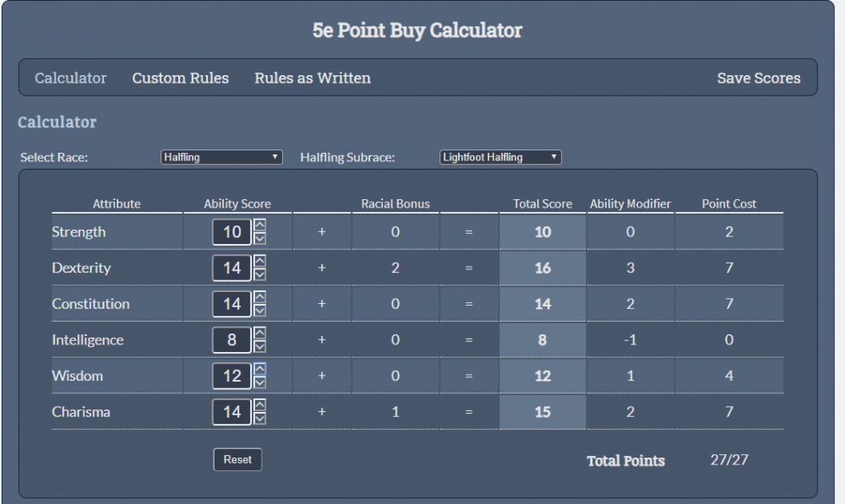Click the Ability Modifier column header
Image resolution: width=845 pixels, height=504 pixels.
click(630, 204)
